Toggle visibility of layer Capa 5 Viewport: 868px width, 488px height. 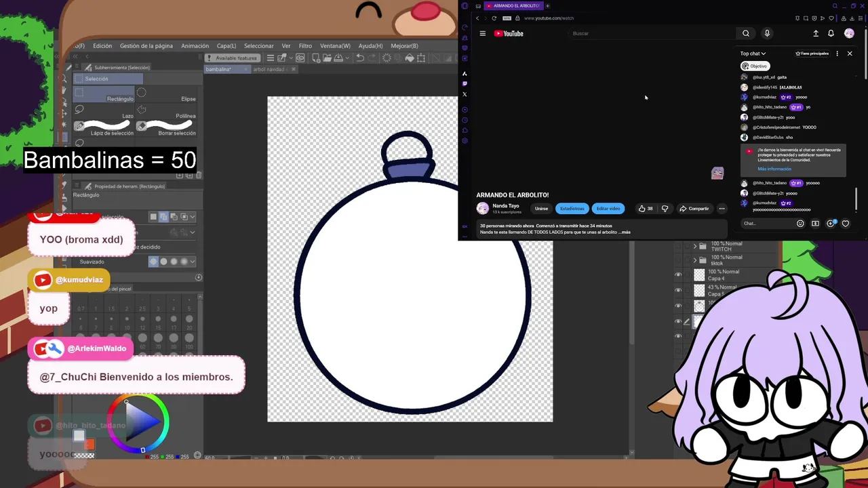click(x=678, y=290)
